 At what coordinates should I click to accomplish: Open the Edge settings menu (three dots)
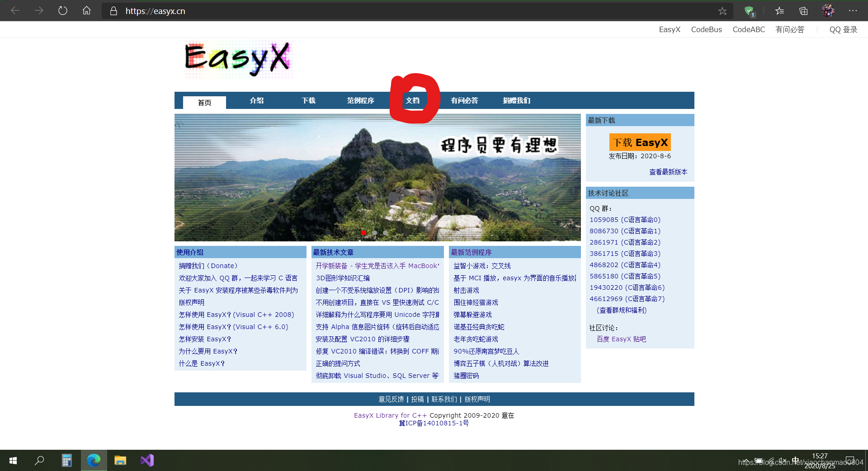pos(854,10)
